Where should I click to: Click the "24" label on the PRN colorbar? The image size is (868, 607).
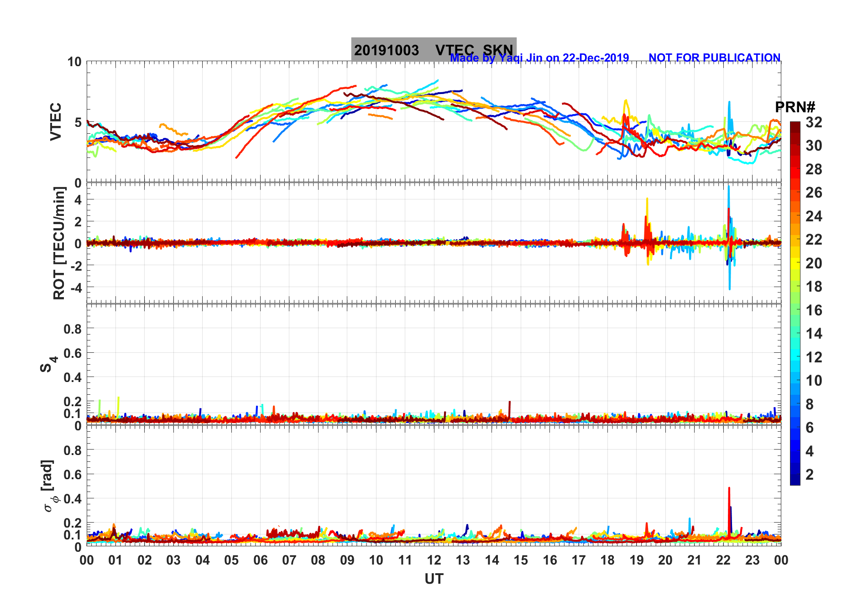[x=814, y=216]
